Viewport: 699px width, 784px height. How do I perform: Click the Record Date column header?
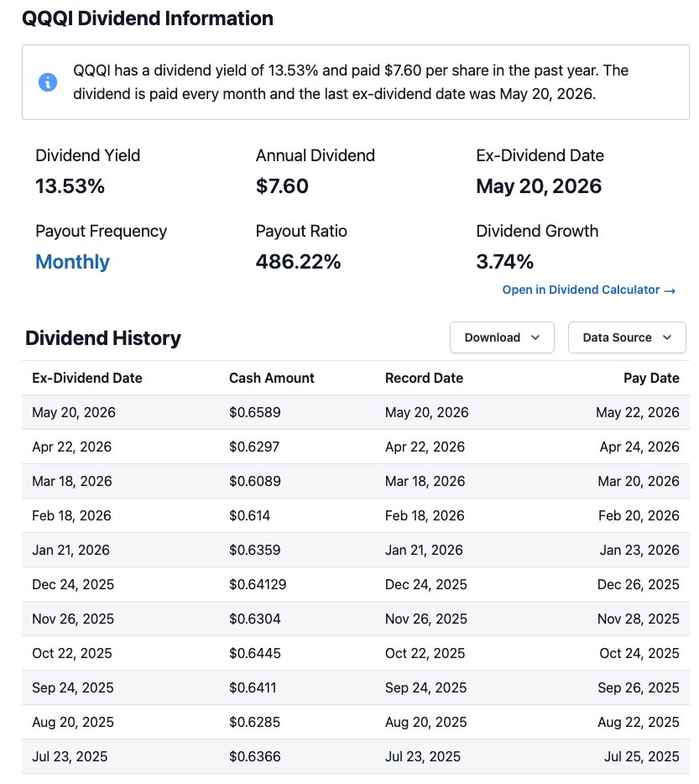424,379
